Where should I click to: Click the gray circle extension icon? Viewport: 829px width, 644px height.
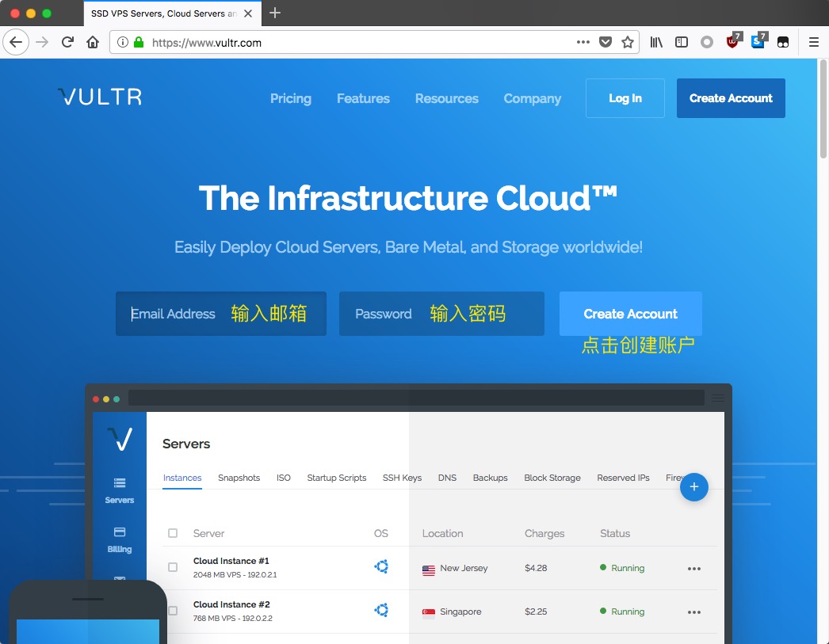[707, 42]
